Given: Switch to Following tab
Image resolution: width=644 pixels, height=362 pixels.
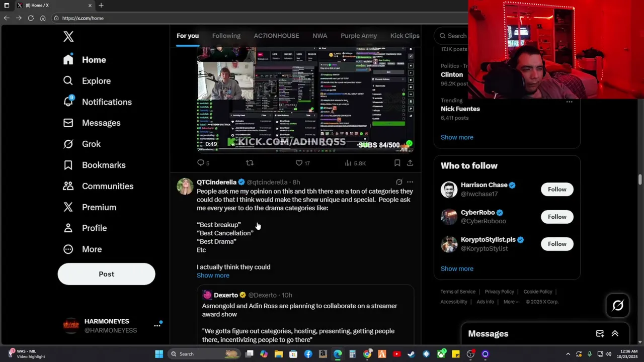Looking at the screenshot, I should (x=226, y=36).
